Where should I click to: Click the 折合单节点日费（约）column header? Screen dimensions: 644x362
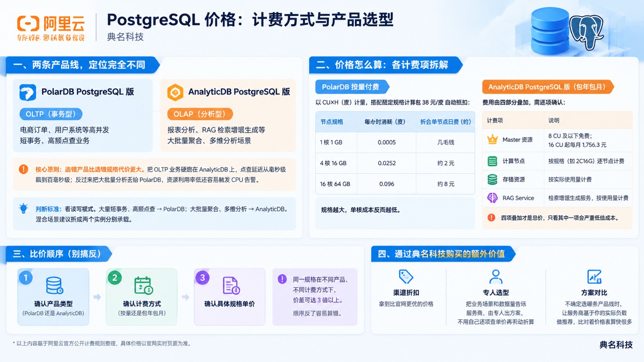pos(446,122)
